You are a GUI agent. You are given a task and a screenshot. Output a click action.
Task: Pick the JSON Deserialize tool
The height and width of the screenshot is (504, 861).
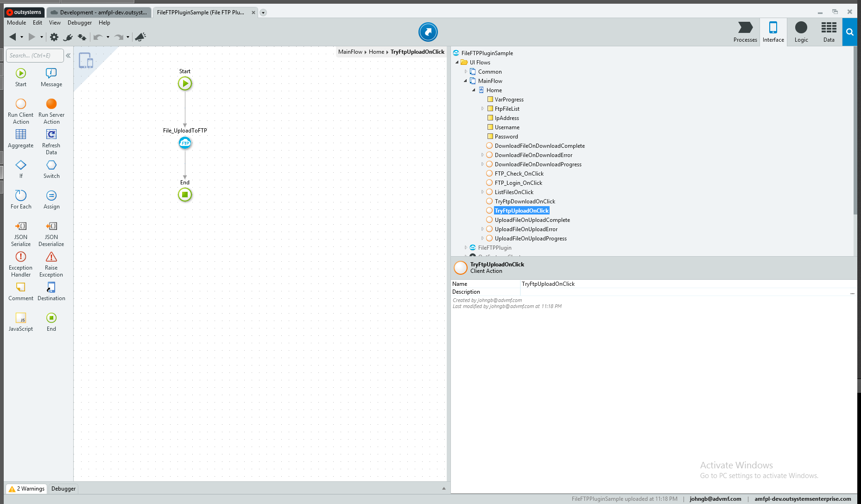pyautogui.click(x=51, y=233)
